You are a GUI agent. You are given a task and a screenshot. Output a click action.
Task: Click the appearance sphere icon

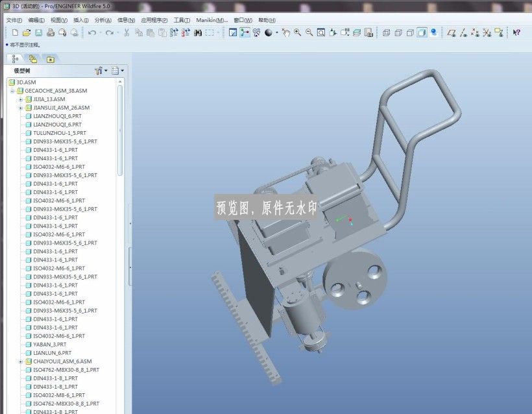(x=269, y=32)
